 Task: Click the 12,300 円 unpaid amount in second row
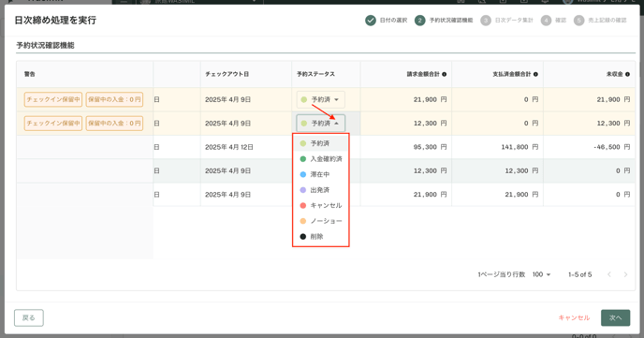[613, 124]
